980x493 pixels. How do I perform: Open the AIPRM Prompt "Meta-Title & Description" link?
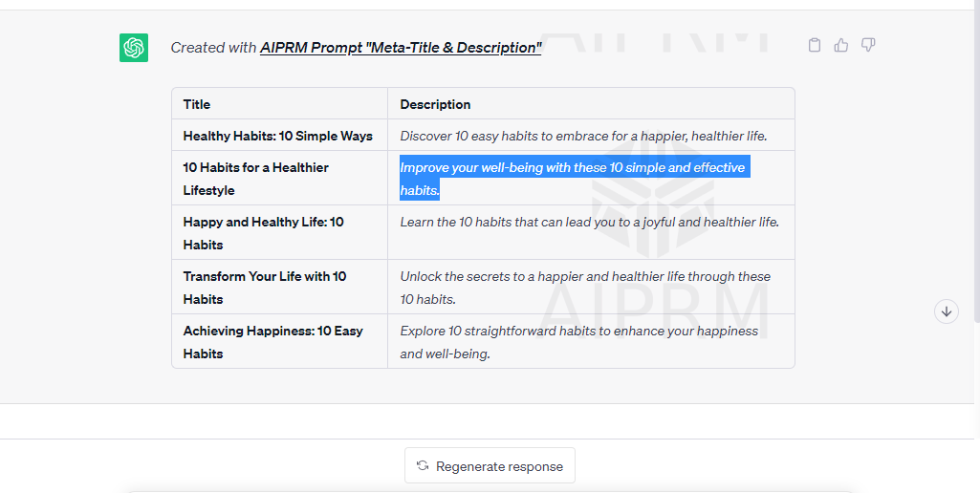[401, 48]
